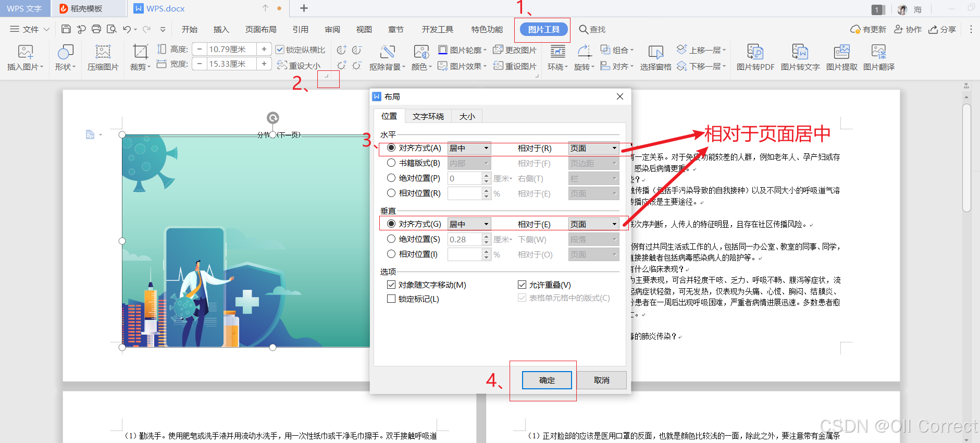Image resolution: width=980 pixels, height=443 pixels.
Task: Click the 有更新 update link
Action: point(868,30)
